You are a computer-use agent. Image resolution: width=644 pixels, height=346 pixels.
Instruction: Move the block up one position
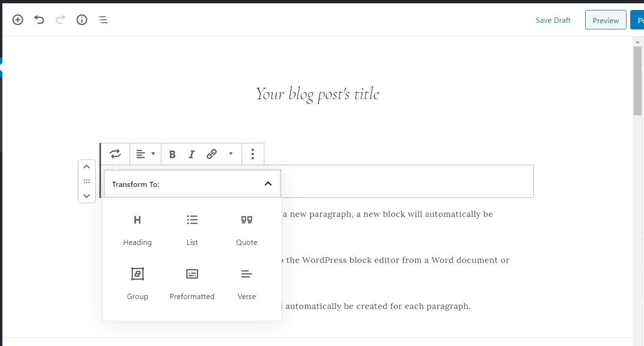point(86,167)
